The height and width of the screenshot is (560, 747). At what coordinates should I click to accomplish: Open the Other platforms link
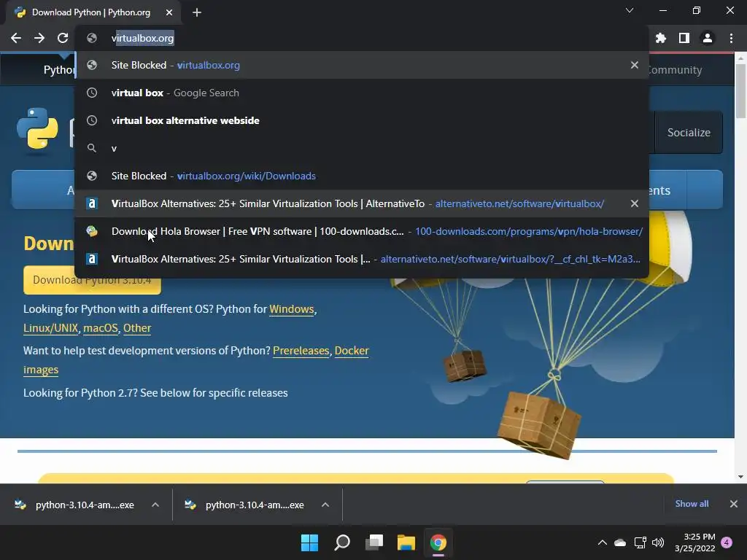point(137,328)
